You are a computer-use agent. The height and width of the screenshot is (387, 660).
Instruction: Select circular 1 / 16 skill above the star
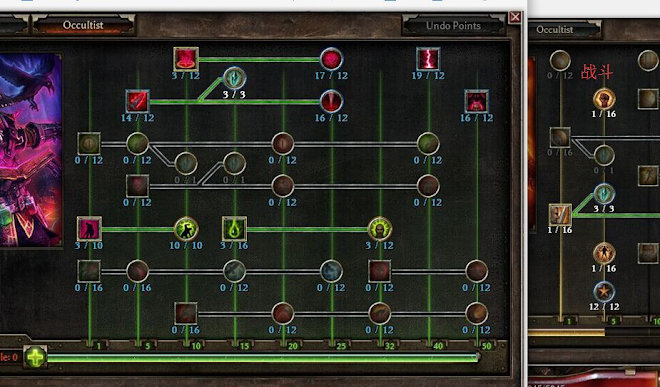tap(604, 254)
